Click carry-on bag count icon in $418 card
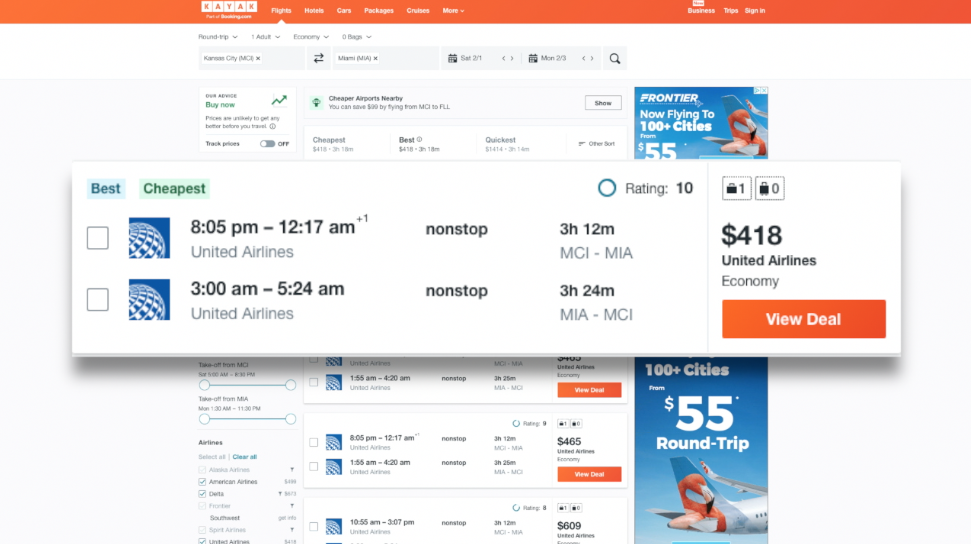This screenshot has width=971, height=544. [736, 188]
